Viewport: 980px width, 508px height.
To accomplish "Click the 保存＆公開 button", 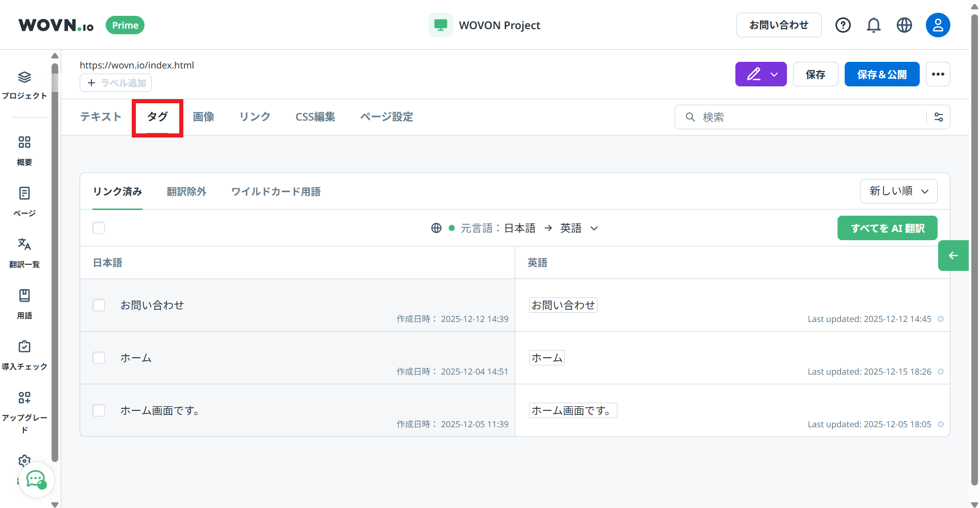I will 882,74.
